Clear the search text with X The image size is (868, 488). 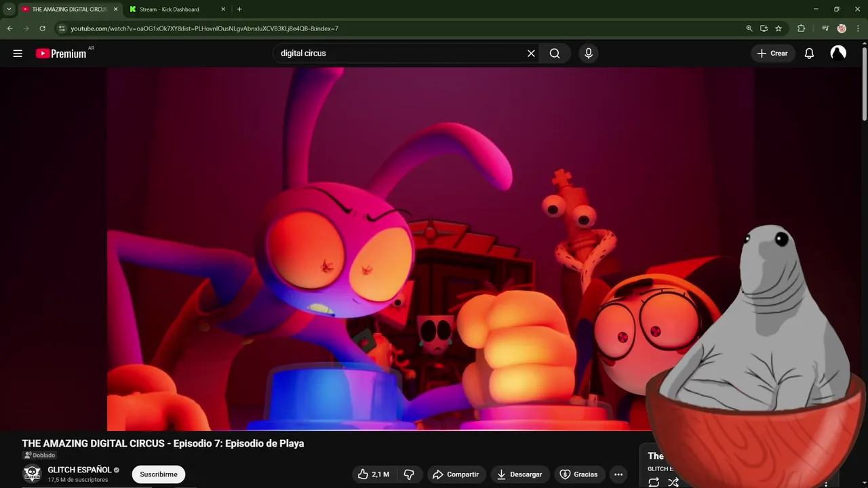coord(531,54)
